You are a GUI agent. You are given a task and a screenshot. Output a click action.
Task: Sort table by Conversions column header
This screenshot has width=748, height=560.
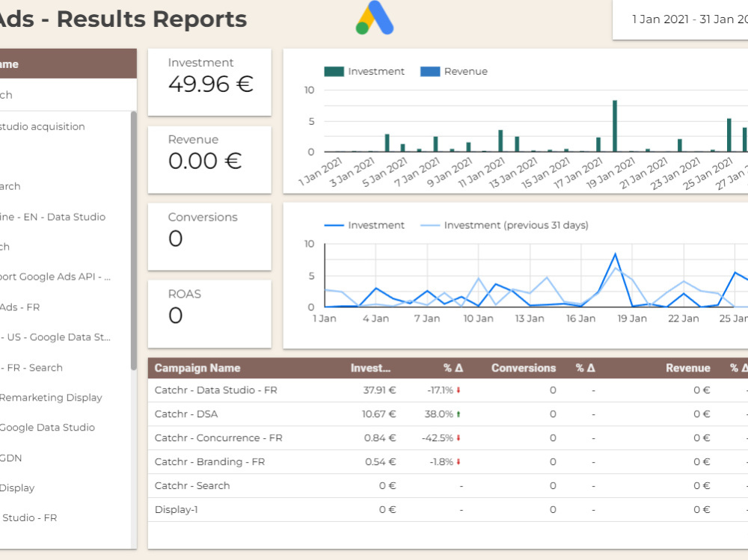point(524,368)
